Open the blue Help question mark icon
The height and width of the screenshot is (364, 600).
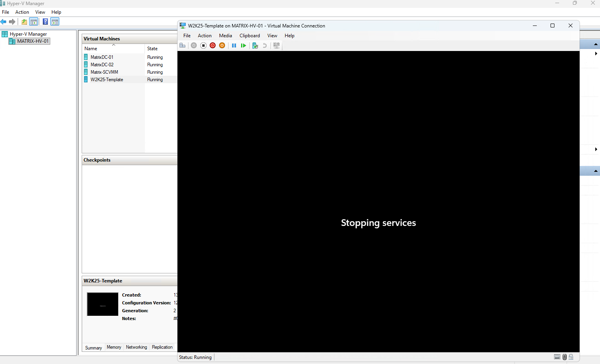(46, 22)
